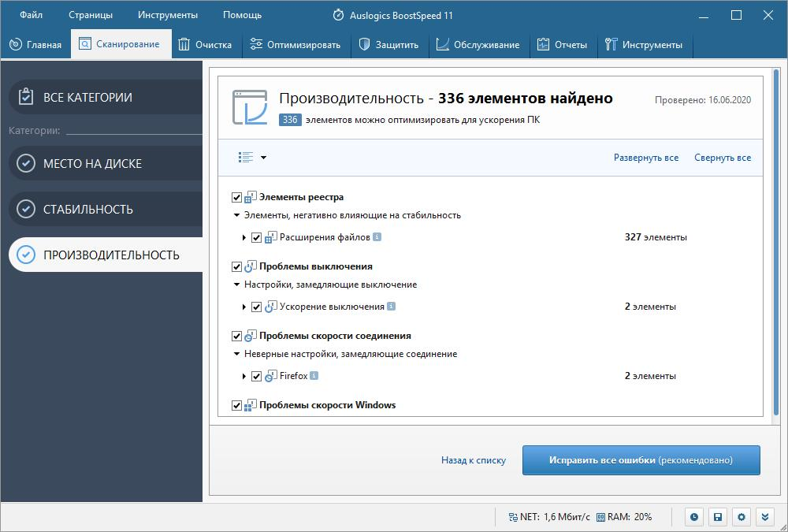Switch to the Очистка tab
Image resolution: width=788 pixels, height=532 pixels.
[206, 44]
